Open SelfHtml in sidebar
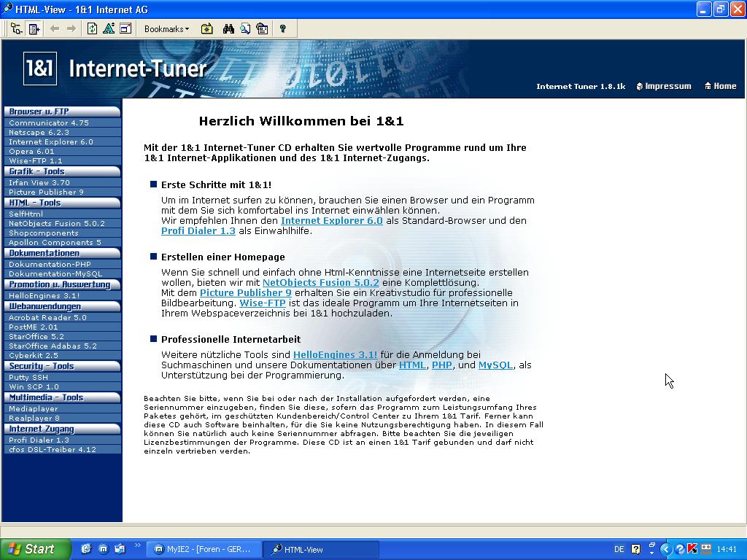The image size is (747, 560). point(62,214)
